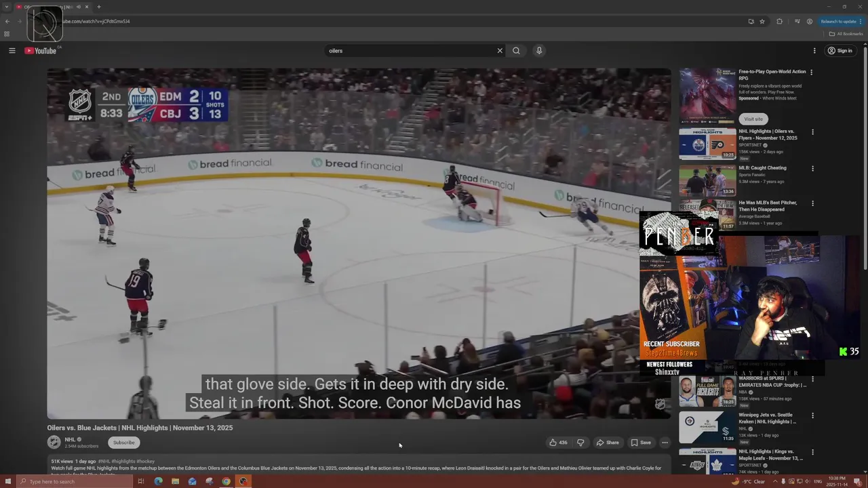Open the NHL channel name link

pos(70,440)
